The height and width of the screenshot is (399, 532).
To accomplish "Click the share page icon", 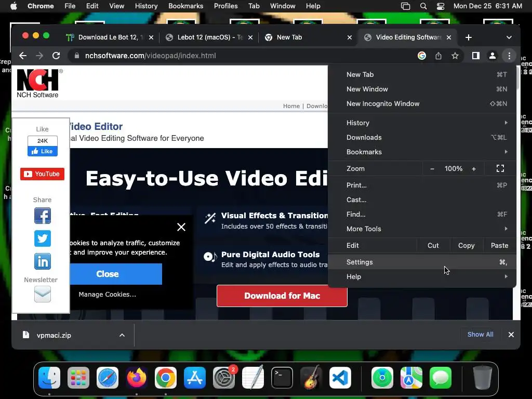I will [438, 56].
